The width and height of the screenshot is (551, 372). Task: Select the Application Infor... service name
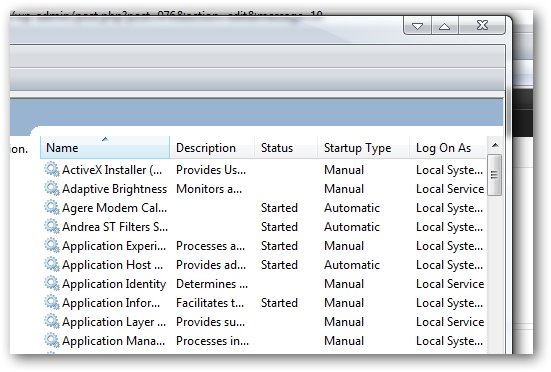[111, 303]
